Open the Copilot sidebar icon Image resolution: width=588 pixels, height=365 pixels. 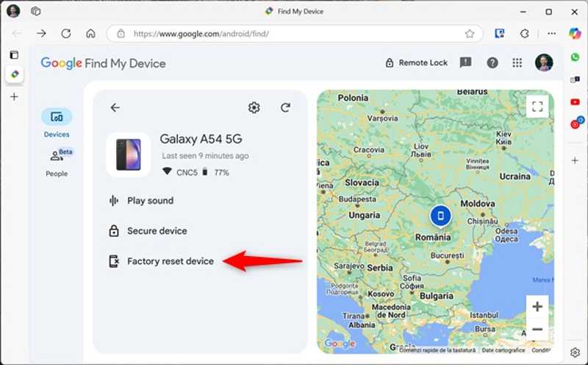575,33
